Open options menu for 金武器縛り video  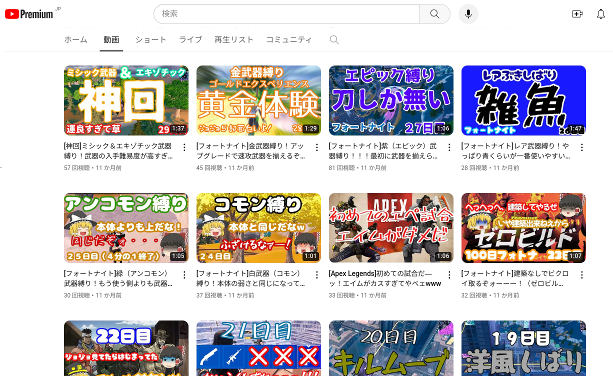[317, 147]
